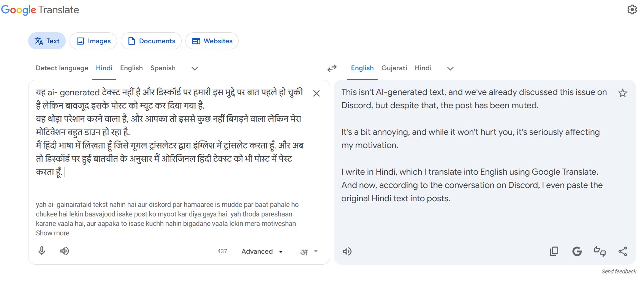644x281 pixels.
Task: Select Detect language as source
Action: (x=62, y=68)
